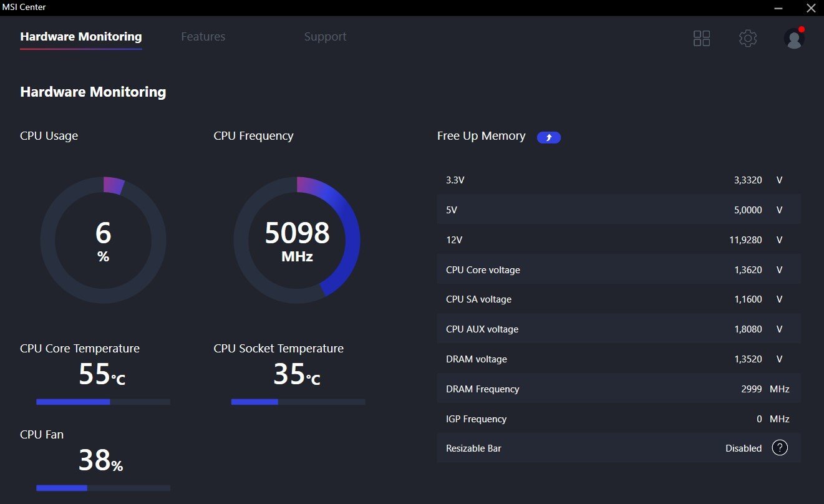
Task: Click the Free Up Memory label
Action: click(482, 136)
